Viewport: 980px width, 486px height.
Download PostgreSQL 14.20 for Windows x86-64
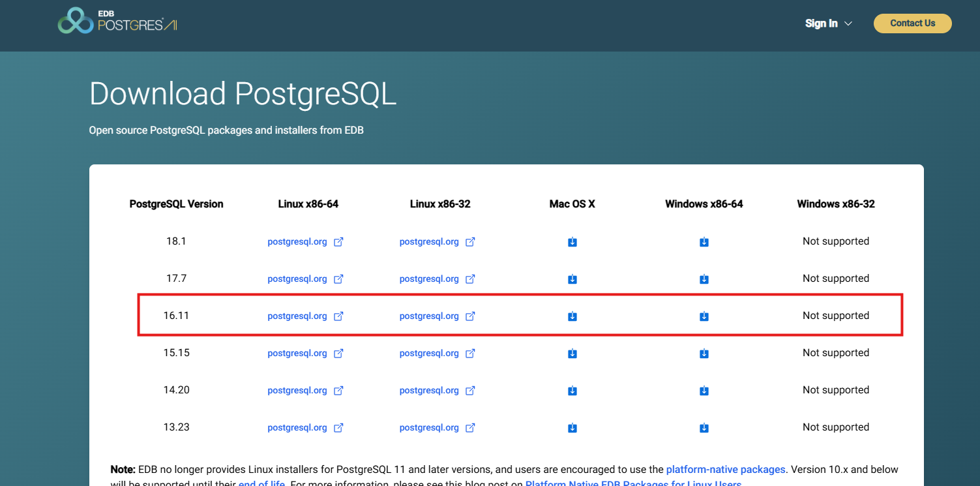point(704,391)
